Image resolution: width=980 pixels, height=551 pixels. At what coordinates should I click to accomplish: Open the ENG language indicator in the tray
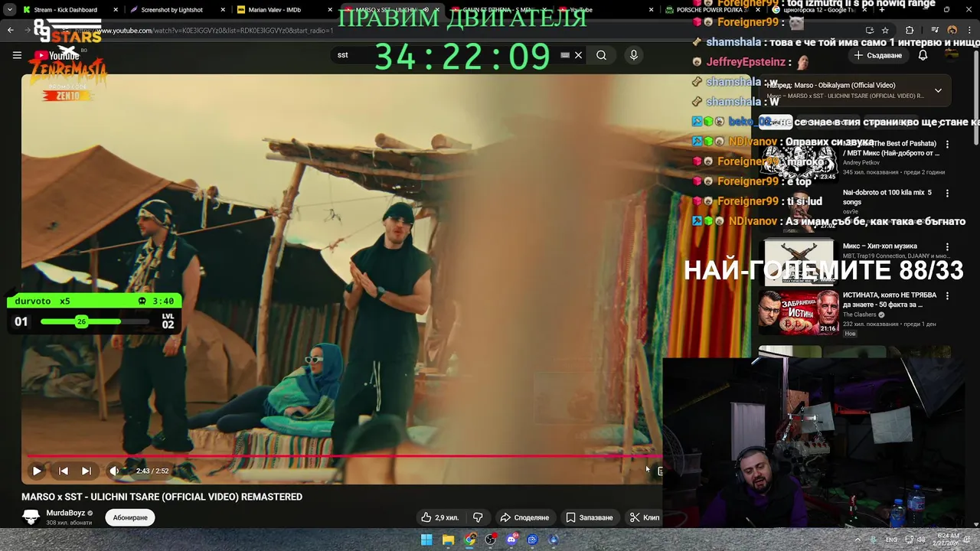click(891, 540)
